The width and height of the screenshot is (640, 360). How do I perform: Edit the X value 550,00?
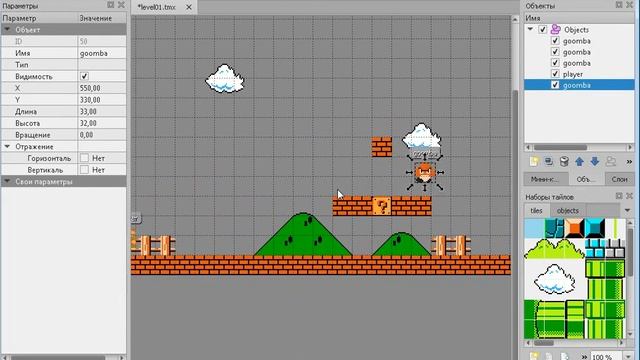(x=102, y=88)
